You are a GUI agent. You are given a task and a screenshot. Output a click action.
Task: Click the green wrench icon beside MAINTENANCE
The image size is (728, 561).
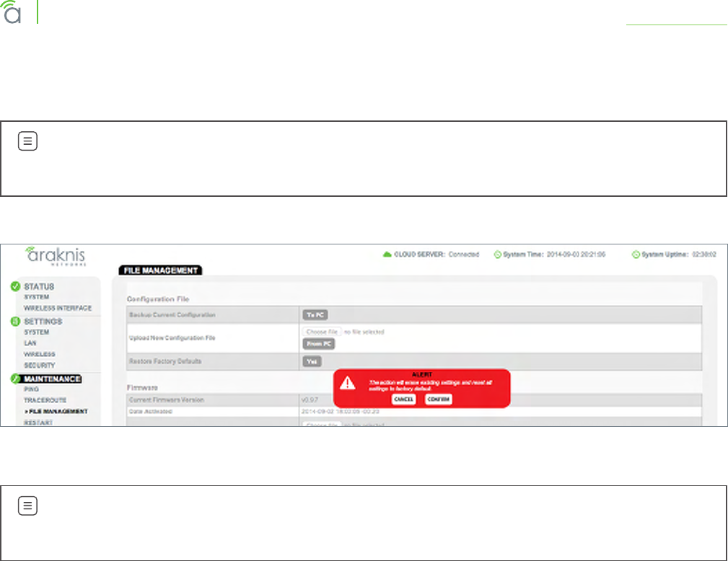[x=15, y=379]
